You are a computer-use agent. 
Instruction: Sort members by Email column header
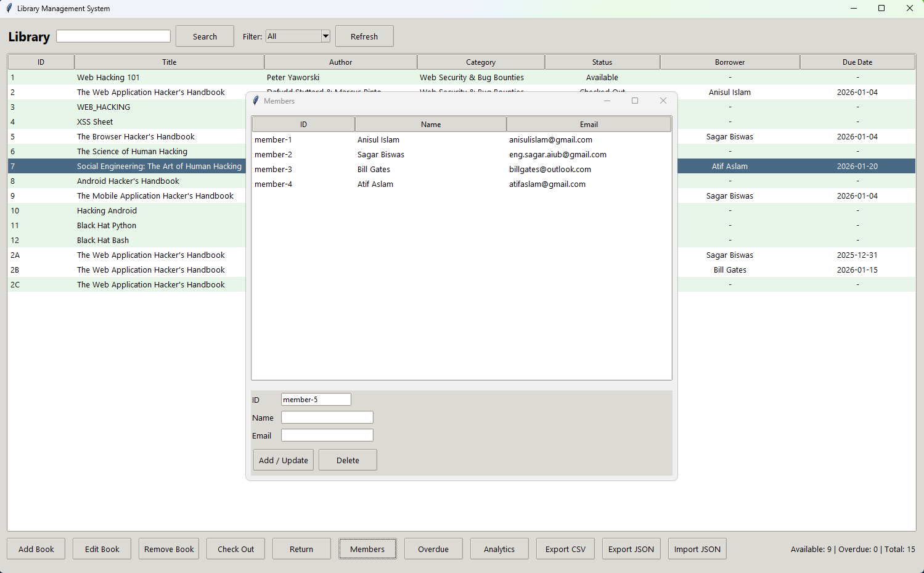(589, 124)
